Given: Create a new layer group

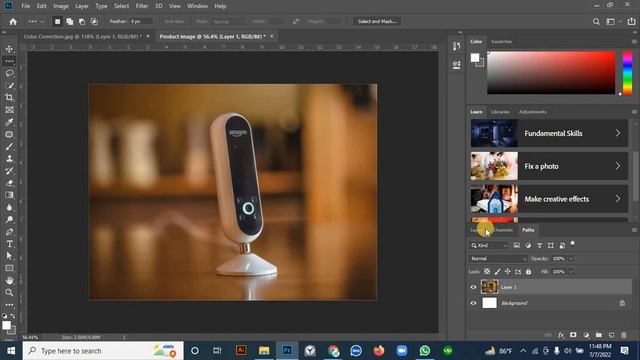Looking at the screenshot, I should (599, 335).
